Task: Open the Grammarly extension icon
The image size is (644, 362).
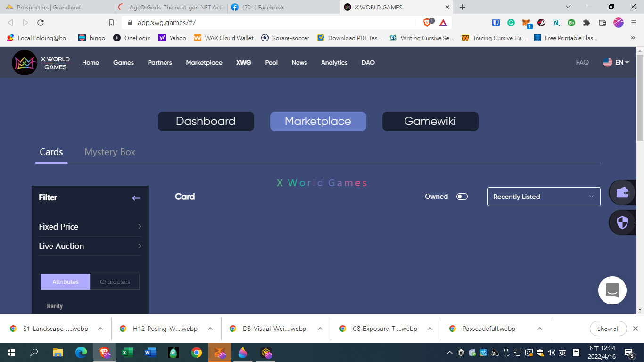Action: click(x=511, y=22)
